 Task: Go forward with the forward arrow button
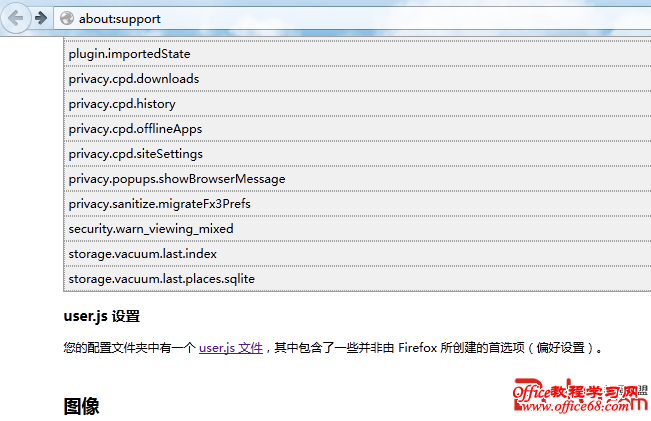pyautogui.click(x=41, y=18)
